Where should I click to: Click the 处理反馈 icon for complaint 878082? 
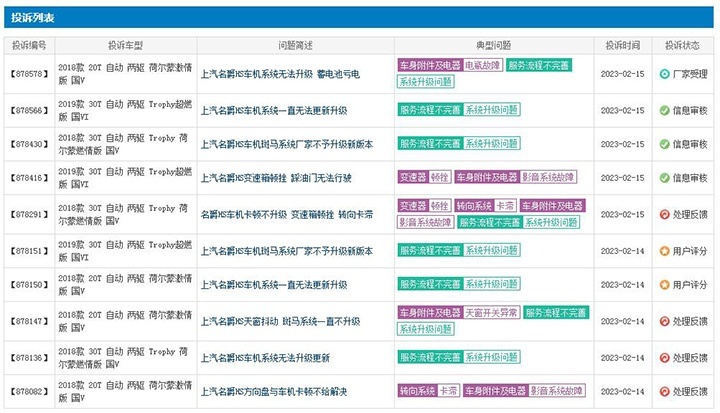pyautogui.click(x=664, y=392)
